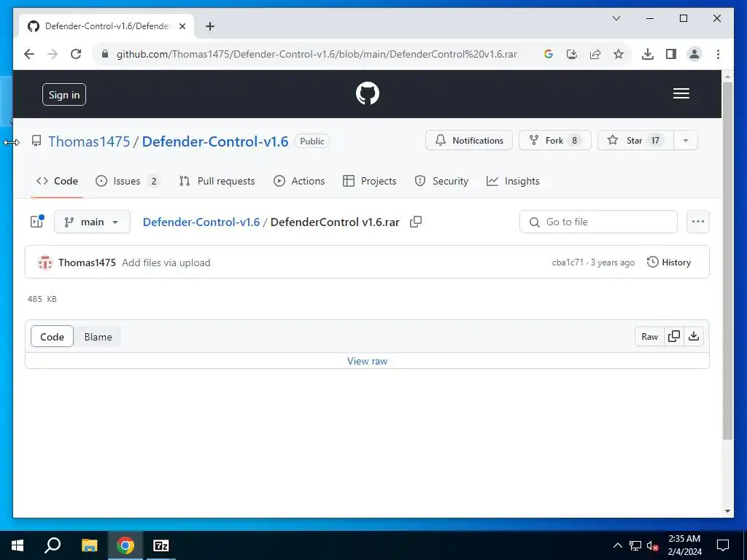
Task: Close the Defender-Control tab
Action: click(x=182, y=26)
